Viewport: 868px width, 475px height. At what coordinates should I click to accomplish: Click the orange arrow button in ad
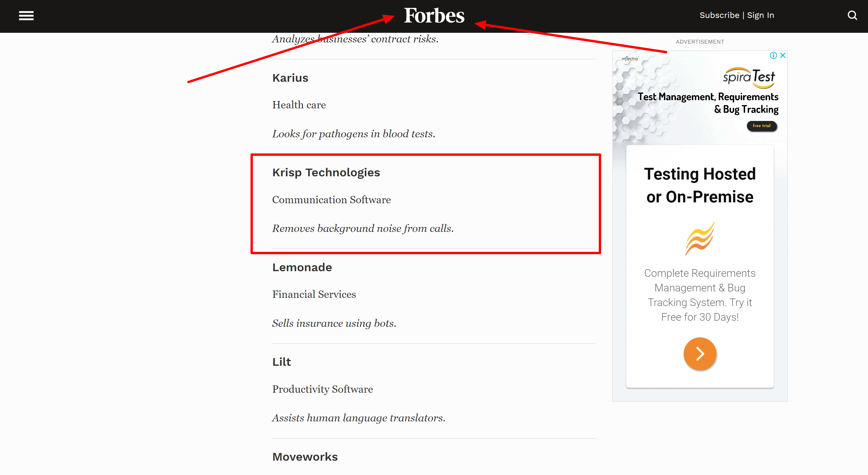[699, 354]
